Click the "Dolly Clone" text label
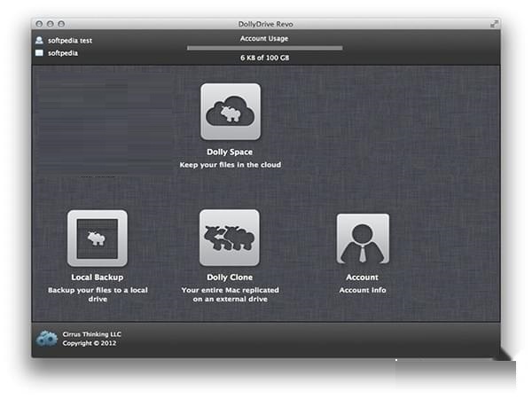This screenshot has width=532, height=399. pos(230,278)
